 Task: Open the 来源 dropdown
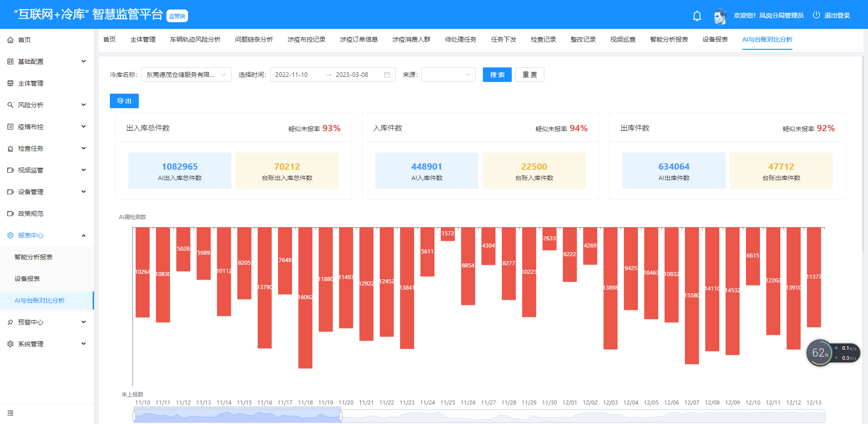[448, 75]
